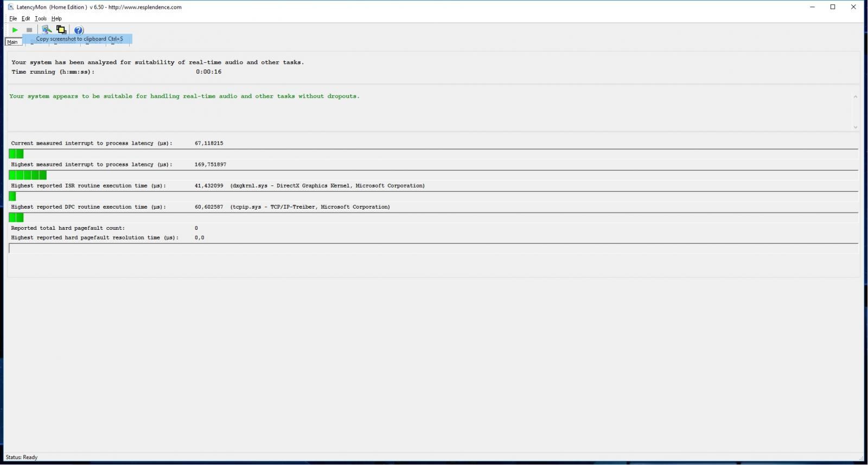Viewport: 868px width, 465px height.
Task: Click the current latency value 67,118215
Action: coord(209,143)
